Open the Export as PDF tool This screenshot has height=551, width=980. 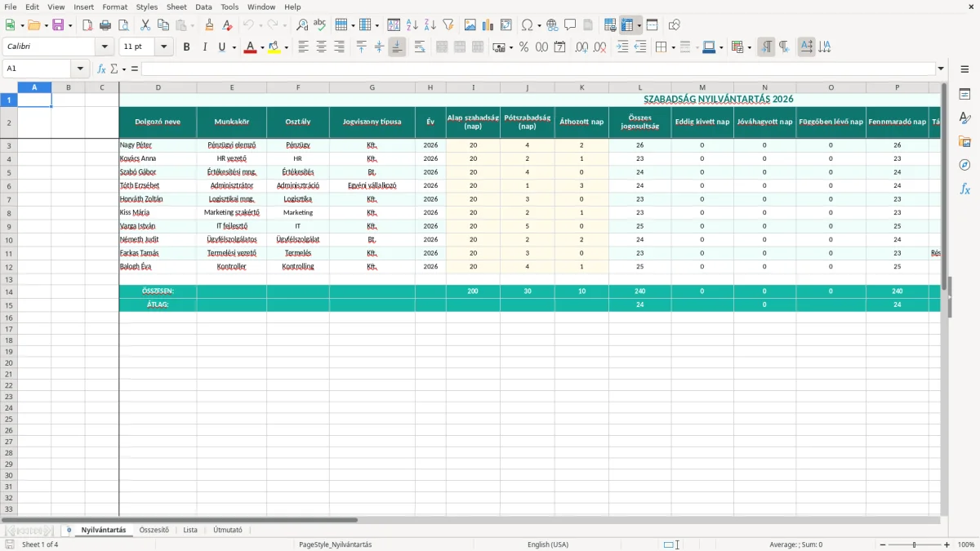click(x=87, y=25)
